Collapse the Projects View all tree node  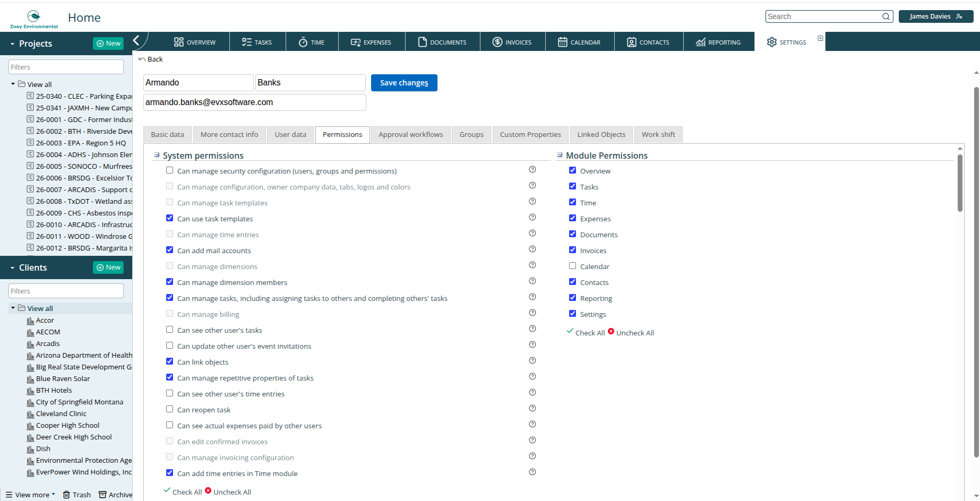tap(13, 84)
